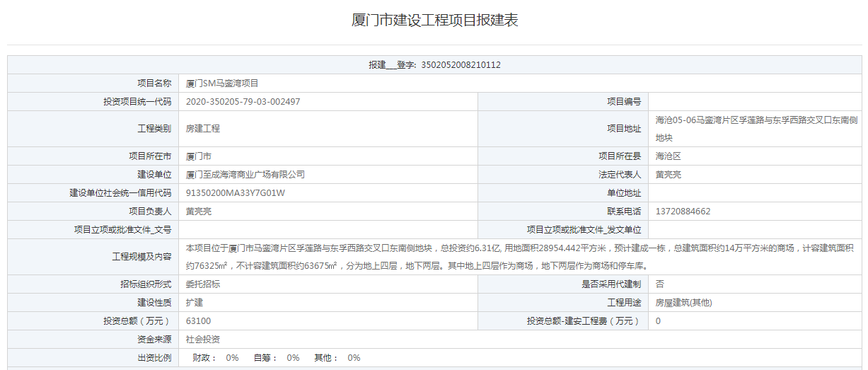The width and height of the screenshot is (868, 370).
Task: Click the 是否采用代建制 label
Action: 611,284
